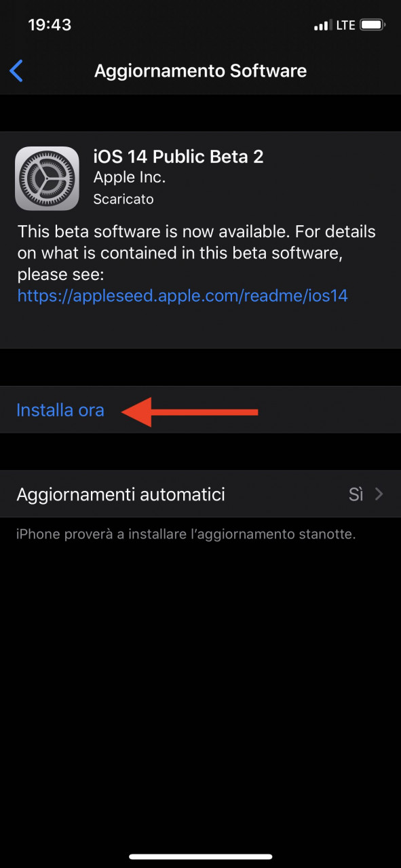Tap Installa ora to install update
Image resolution: width=401 pixels, height=868 pixels.
[x=60, y=410]
